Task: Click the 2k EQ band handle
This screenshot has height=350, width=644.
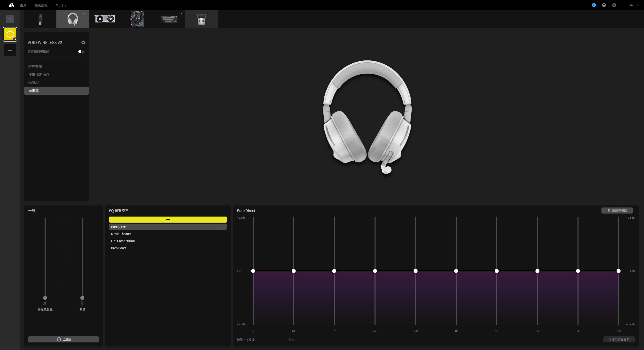Action: click(x=497, y=271)
